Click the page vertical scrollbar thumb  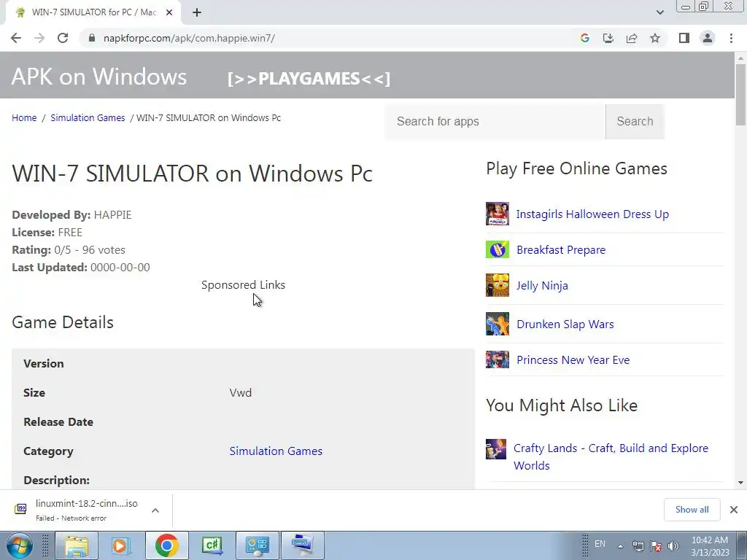(740, 94)
